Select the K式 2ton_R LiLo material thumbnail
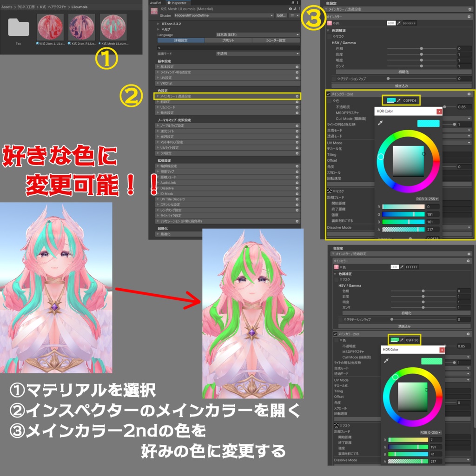 (82, 26)
